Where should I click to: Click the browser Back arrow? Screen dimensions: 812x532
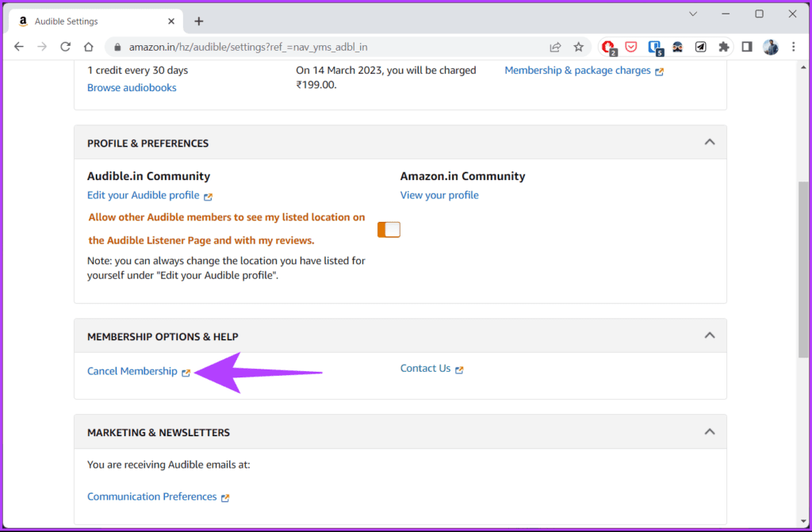(19, 47)
